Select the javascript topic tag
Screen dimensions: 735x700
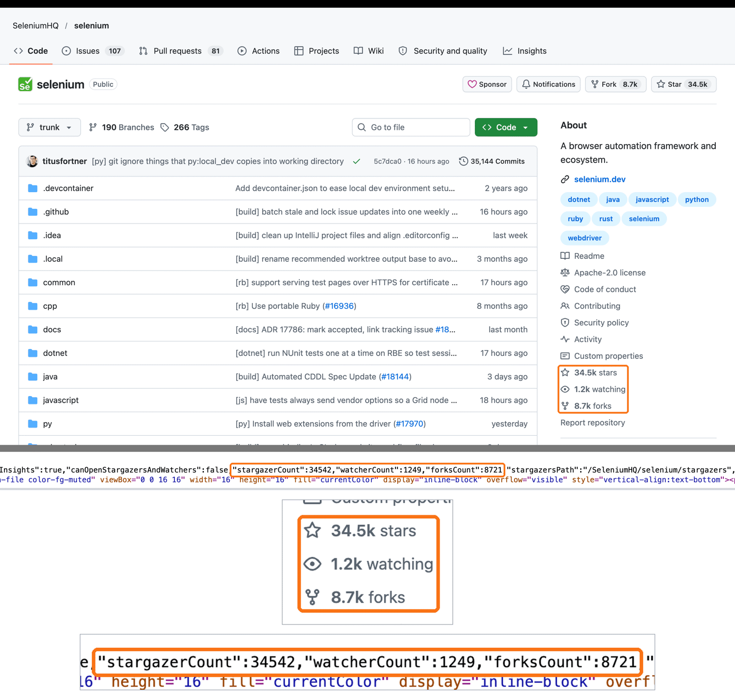652,200
